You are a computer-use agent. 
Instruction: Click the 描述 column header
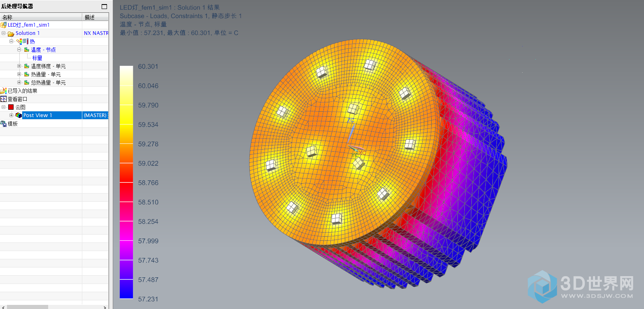(x=95, y=17)
